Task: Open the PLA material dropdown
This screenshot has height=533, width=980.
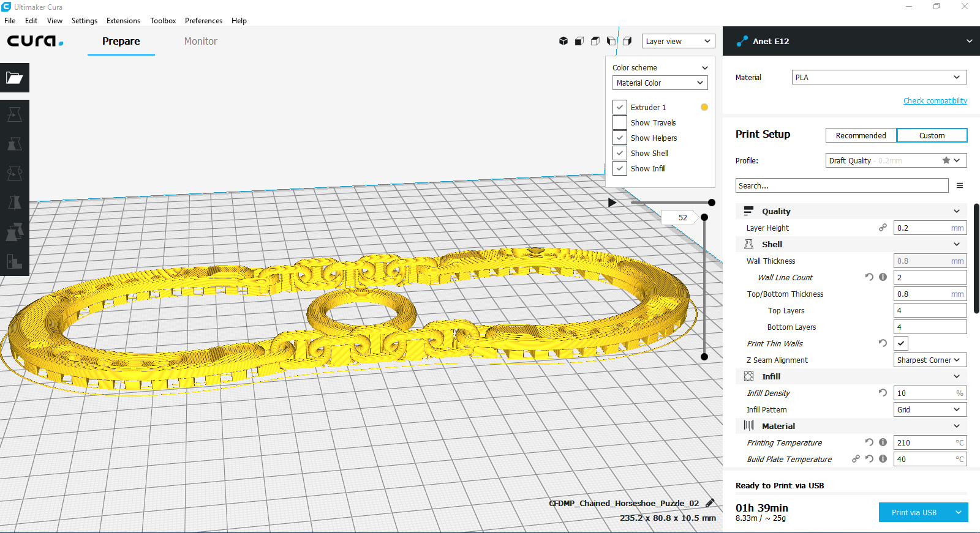Action: point(880,77)
